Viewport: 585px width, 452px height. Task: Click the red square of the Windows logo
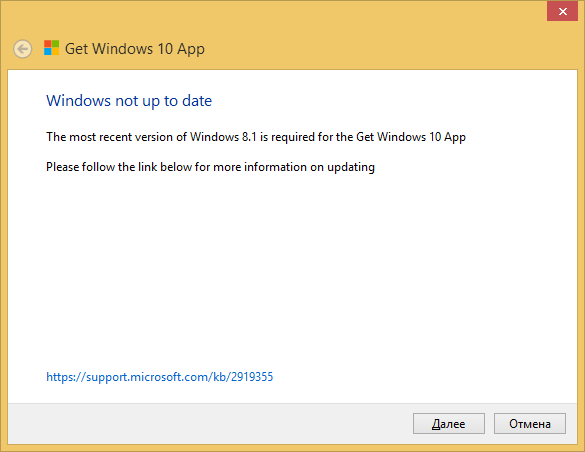tap(47, 44)
